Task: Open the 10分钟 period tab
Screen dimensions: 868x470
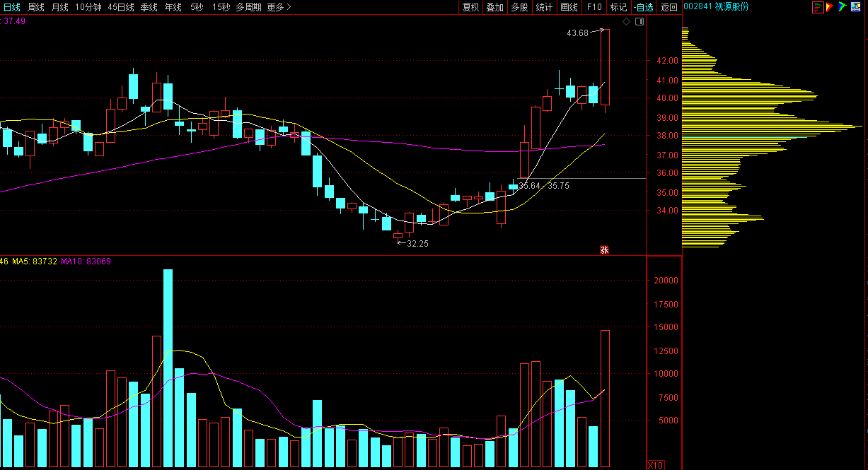Action: click(x=88, y=7)
